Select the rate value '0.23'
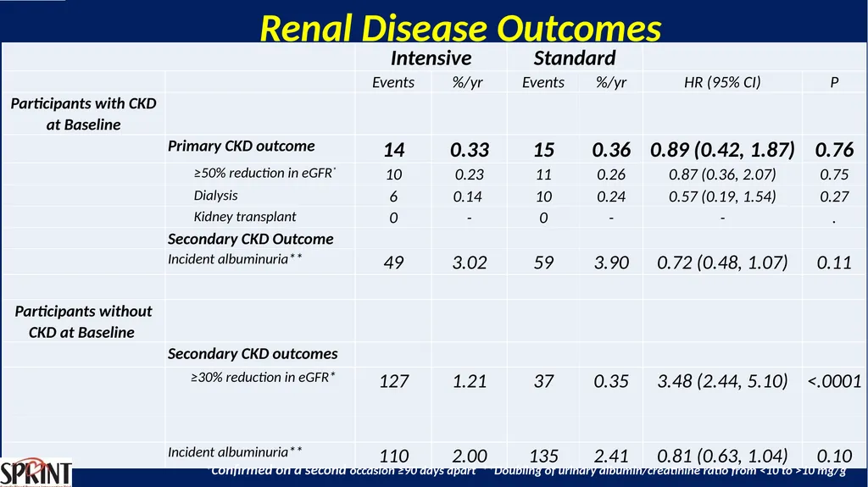 click(470, 174)
